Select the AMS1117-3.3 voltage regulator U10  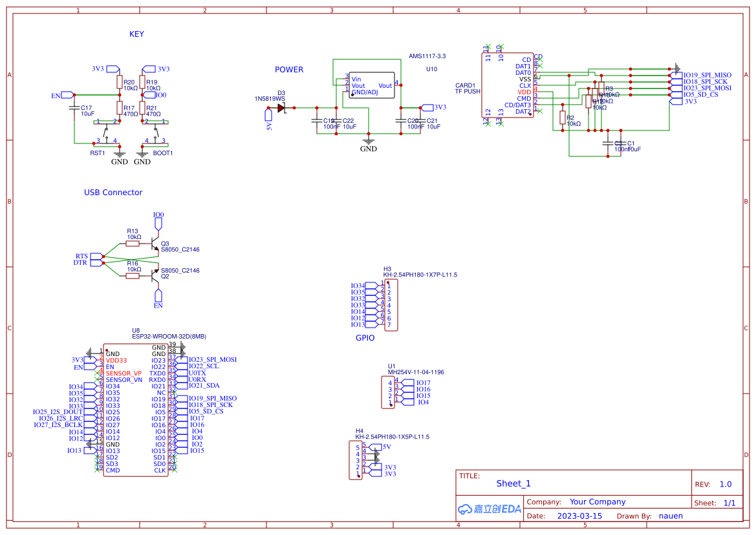[371, 85]
